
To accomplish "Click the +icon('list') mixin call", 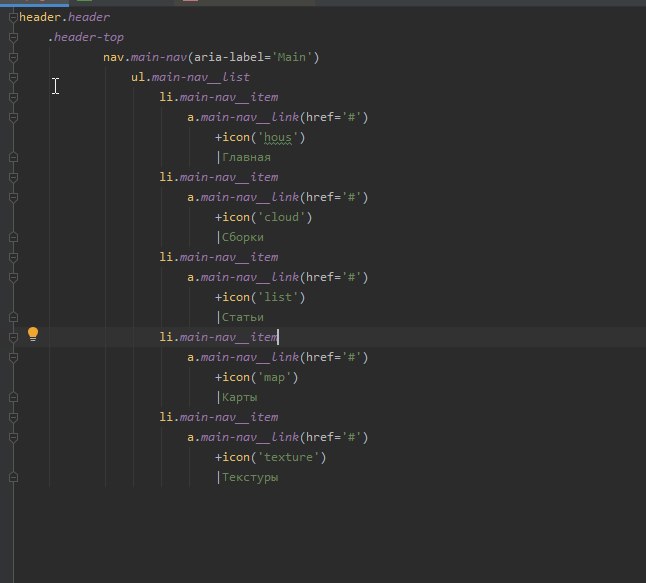I will pos(260,297).
